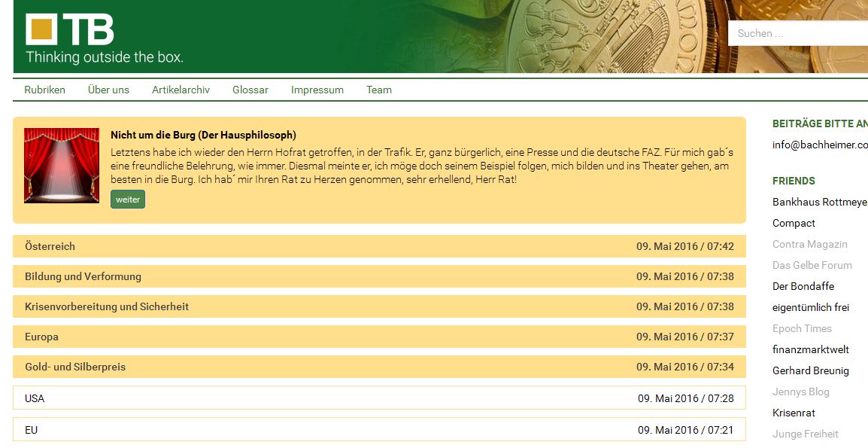Click the red theater curtain thumbnail
The height and width of the screenshot is (448, 868).
[x=62, y=166]
